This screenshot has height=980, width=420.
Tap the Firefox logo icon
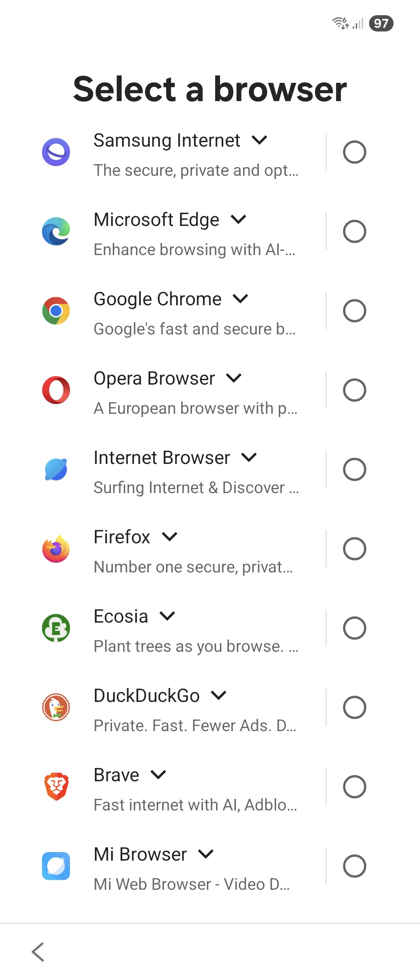(x=56, y=549)
